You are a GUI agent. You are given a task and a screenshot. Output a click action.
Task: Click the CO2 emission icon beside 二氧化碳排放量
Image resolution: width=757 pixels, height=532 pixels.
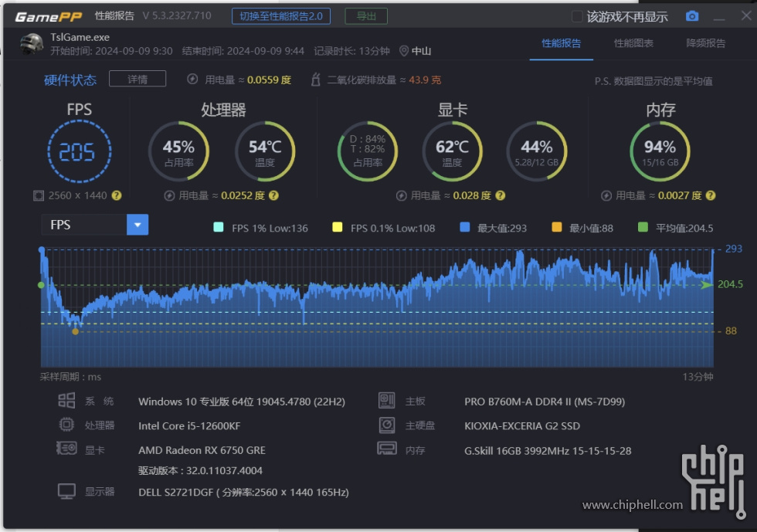(316, 80)
